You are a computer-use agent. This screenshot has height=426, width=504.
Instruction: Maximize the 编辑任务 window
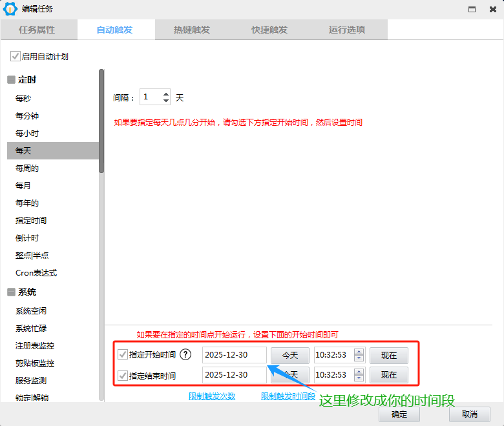tap(473, 9)
